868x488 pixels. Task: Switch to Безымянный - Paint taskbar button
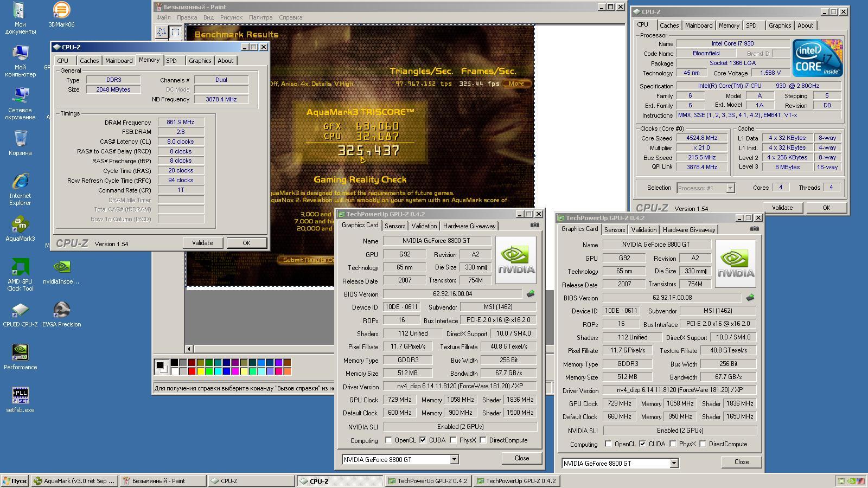coord(163,481)
